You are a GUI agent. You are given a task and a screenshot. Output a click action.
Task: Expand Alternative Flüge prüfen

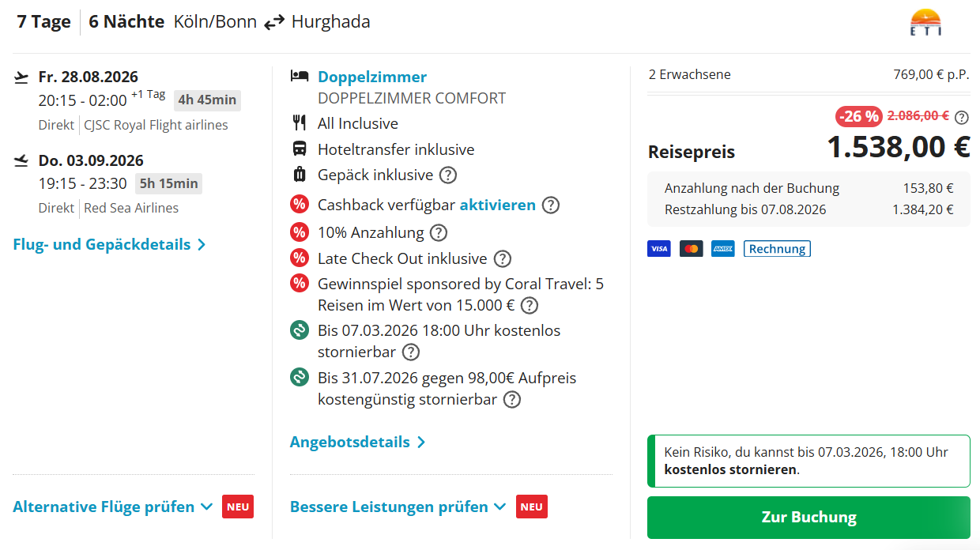click(112, 507)
